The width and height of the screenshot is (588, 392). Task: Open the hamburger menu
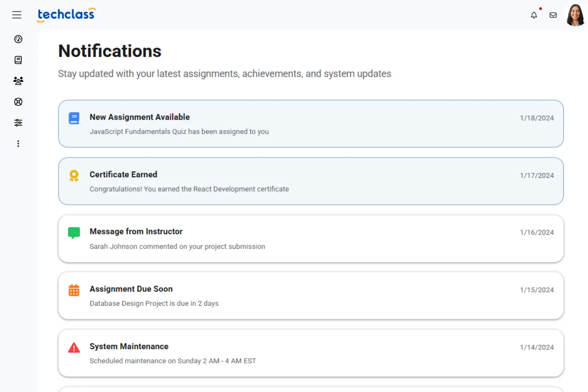[17, 15]
